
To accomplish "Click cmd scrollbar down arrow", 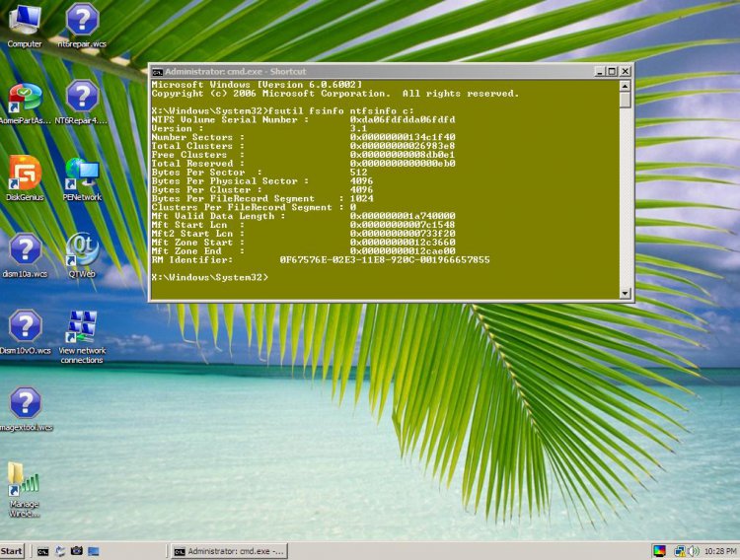I will 625,293.
